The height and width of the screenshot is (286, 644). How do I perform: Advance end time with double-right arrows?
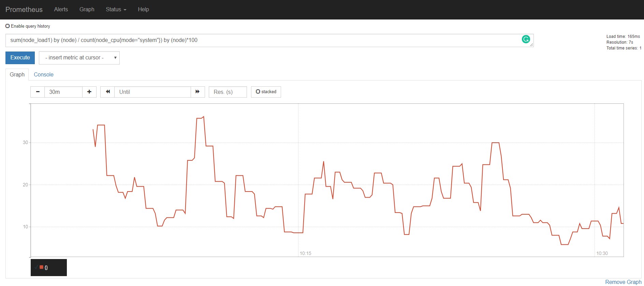tap(197, 92)
